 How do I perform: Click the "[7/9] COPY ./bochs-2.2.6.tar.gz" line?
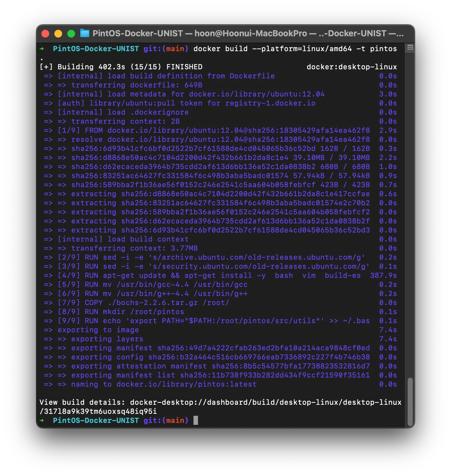pyautogui.click(x=143, y=303)
